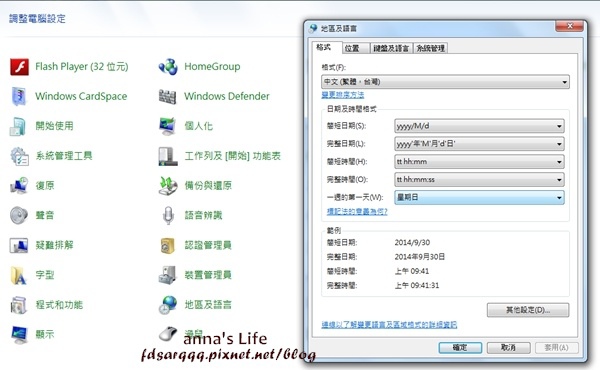Click the Windows Defender text label
Screen dimensions: 600x370
pos(227,96)
